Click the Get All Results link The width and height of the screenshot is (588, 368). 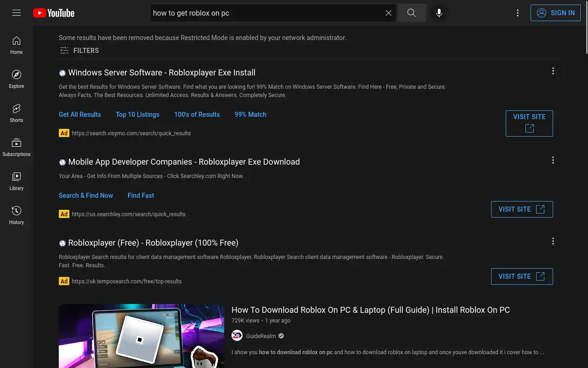point(80,115)
